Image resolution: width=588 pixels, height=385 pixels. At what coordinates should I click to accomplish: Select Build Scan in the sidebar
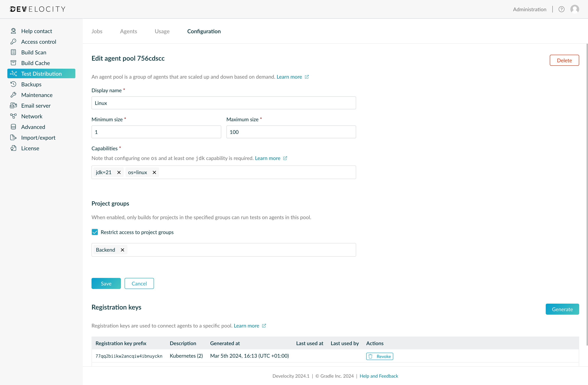pos(34,52)
